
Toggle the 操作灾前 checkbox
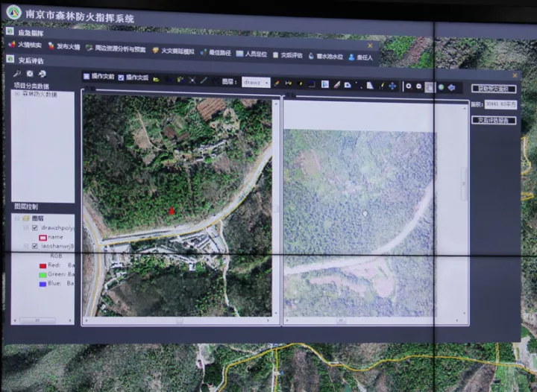point(87,76)
